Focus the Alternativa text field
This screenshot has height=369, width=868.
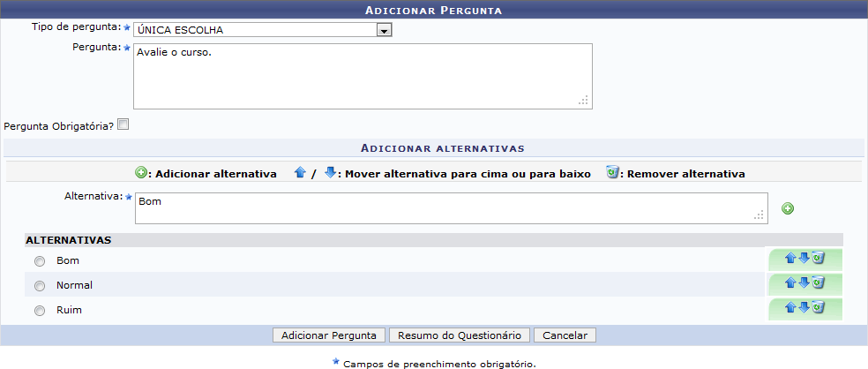pyautogui.click(x=450, y=208)
